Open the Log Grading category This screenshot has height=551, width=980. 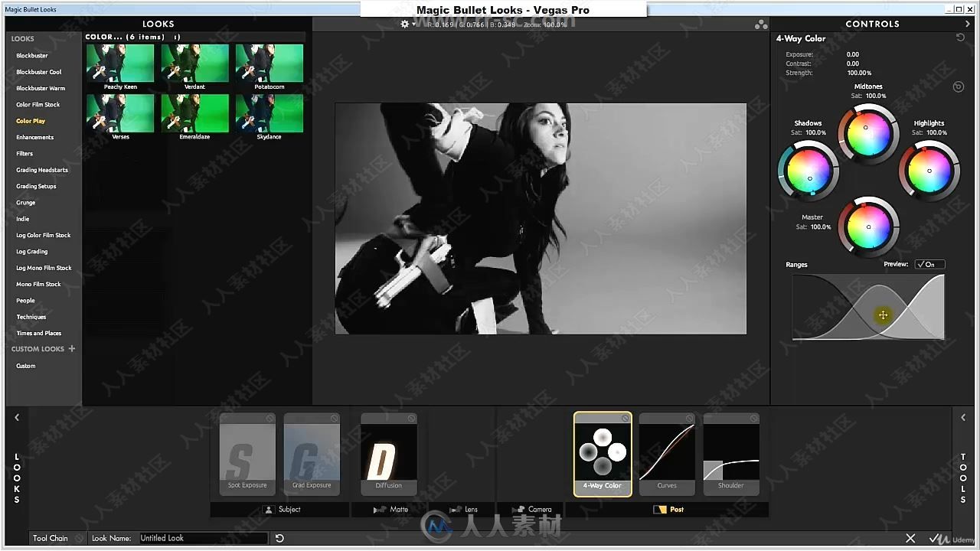(x=32, y=252)
